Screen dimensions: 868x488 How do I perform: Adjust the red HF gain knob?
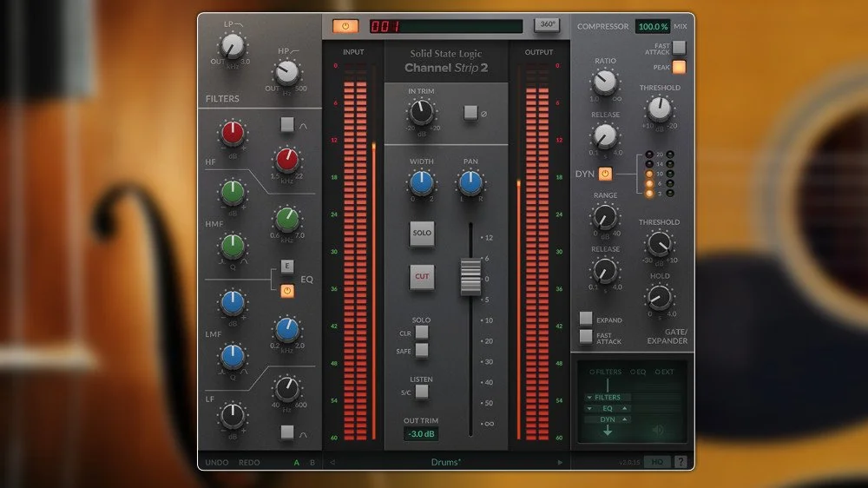[233, 133]
